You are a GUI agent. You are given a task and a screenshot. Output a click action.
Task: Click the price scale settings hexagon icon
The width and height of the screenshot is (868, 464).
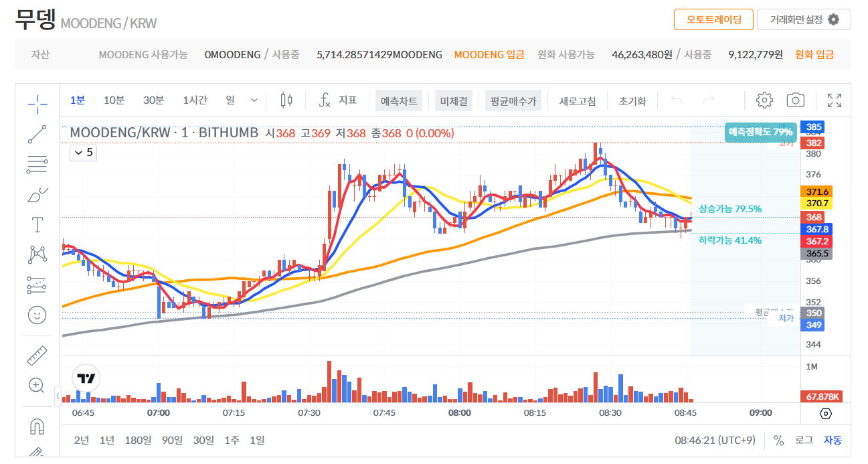tap(826, 414)
